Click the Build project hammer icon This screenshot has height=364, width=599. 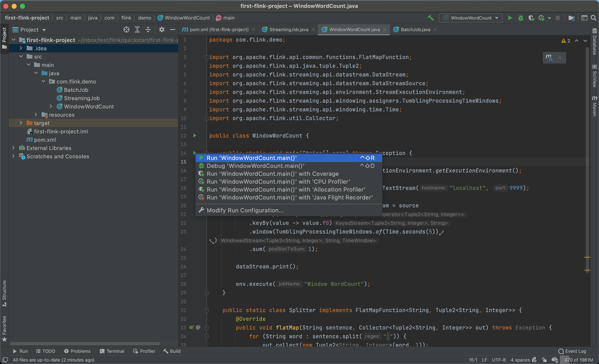click(x=431, y=18)
